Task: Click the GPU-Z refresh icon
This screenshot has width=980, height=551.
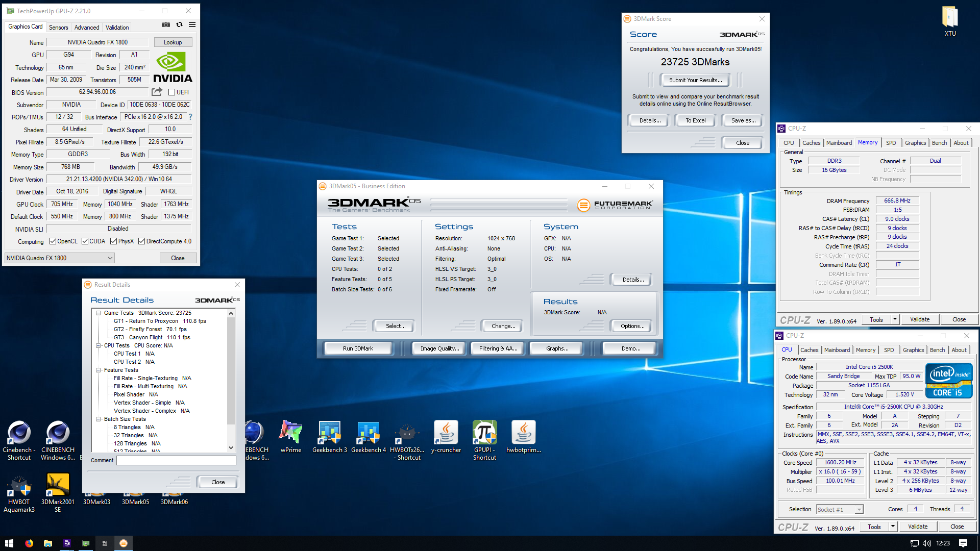Action: (179, 24)
